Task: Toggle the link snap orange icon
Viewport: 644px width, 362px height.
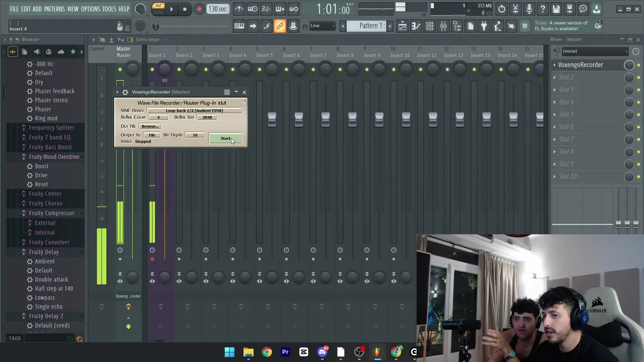Action: tap(280, 26)
